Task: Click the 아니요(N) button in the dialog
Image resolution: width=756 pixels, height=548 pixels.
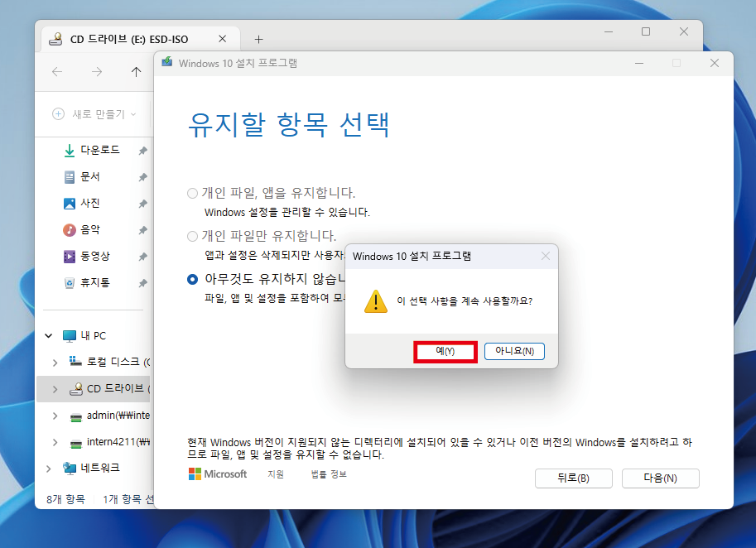Action: tap(514, 351)
